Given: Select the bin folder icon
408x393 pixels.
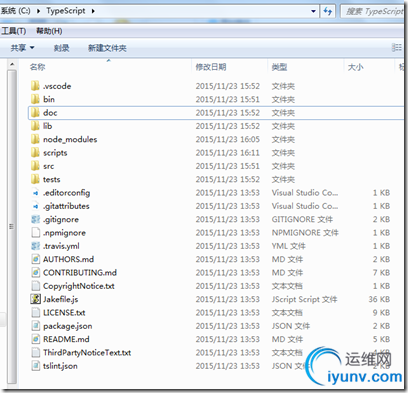Looking at the screenshot, I should pyautogui.click(x=35, y=99).
